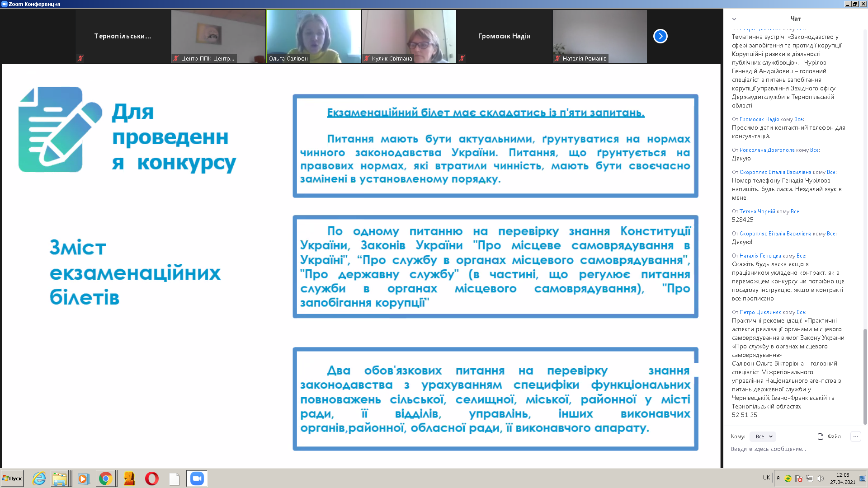Select Громосяк Надія participant tile
Screen dimensions: 868x488
pos(505,36)
